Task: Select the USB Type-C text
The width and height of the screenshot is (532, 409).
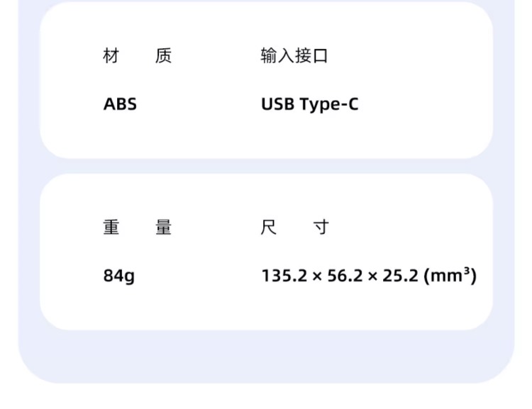Action: point(310,104)
